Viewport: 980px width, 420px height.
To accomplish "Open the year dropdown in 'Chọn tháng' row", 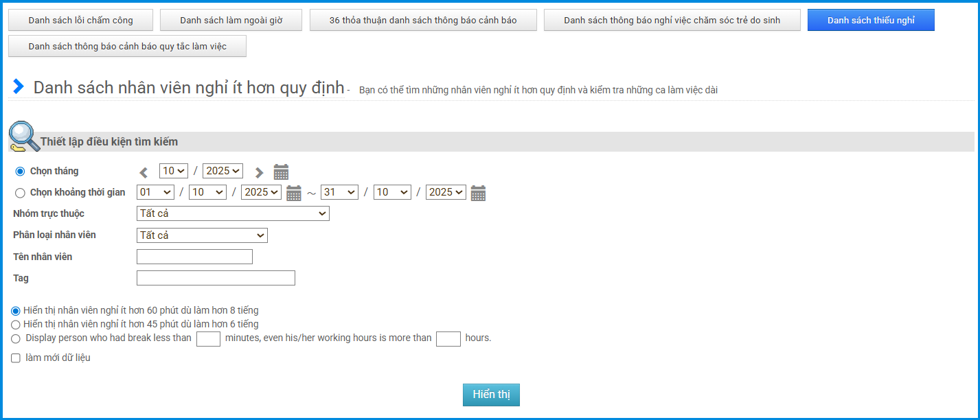I will (x=223, y=171).
